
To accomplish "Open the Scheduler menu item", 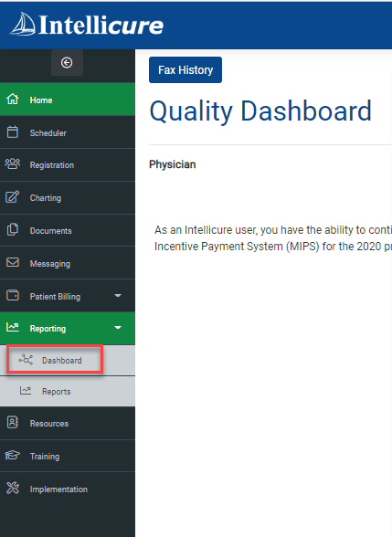I will [x=68, y=132].
